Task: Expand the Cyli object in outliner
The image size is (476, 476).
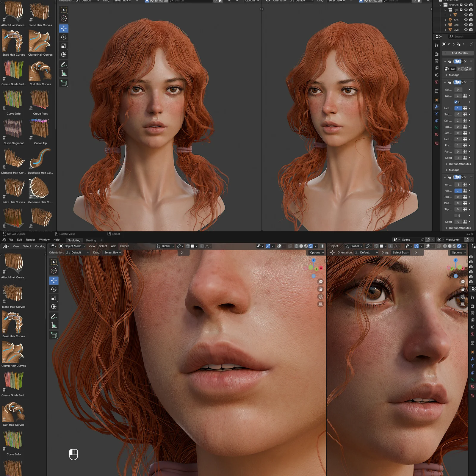Action: click(x=445, y=30)
